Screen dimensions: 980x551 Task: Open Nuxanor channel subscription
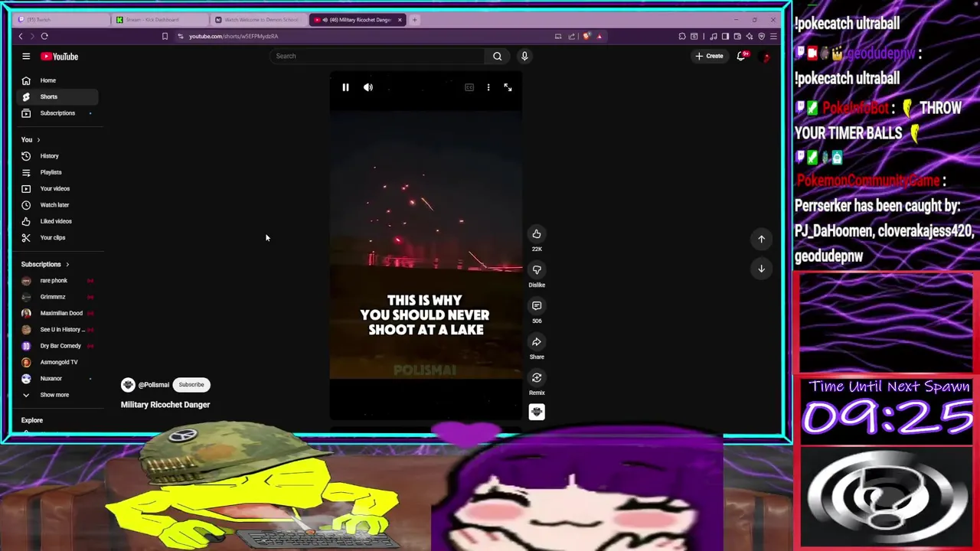tap(57, 379)
